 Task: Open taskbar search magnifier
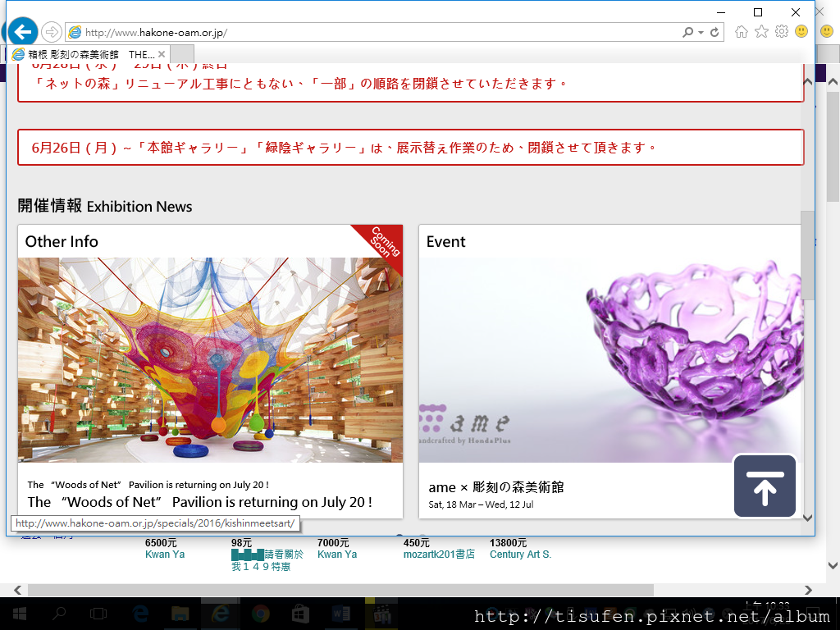pyautogui.click(x=59, y=614)
